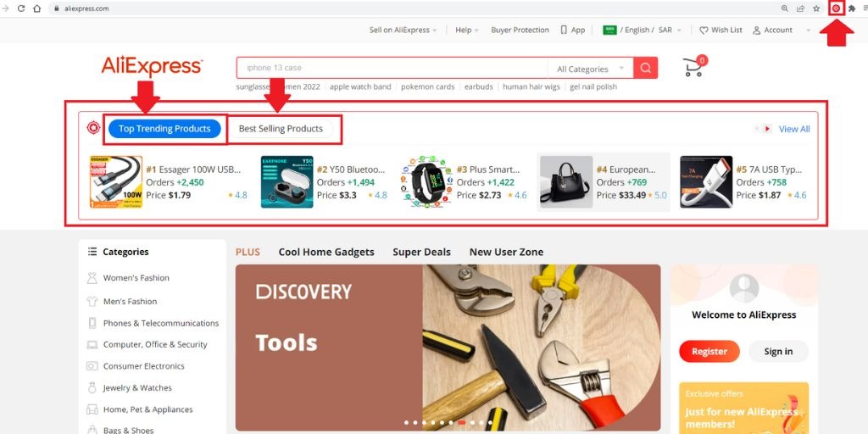Viewport: 868px width, 434px height.
Task: Open the browser home page icon
Action: [x=36, y=8]
